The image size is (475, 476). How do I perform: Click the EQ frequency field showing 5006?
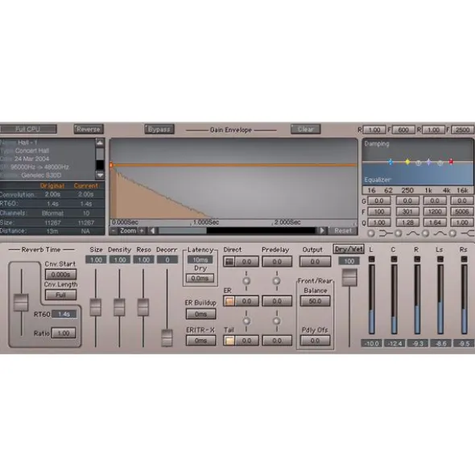coord(462,212)
